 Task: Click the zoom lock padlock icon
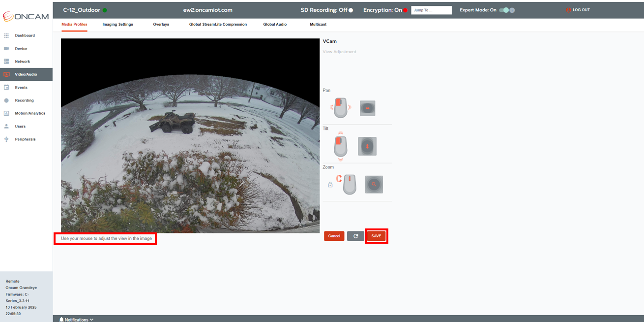330,185
